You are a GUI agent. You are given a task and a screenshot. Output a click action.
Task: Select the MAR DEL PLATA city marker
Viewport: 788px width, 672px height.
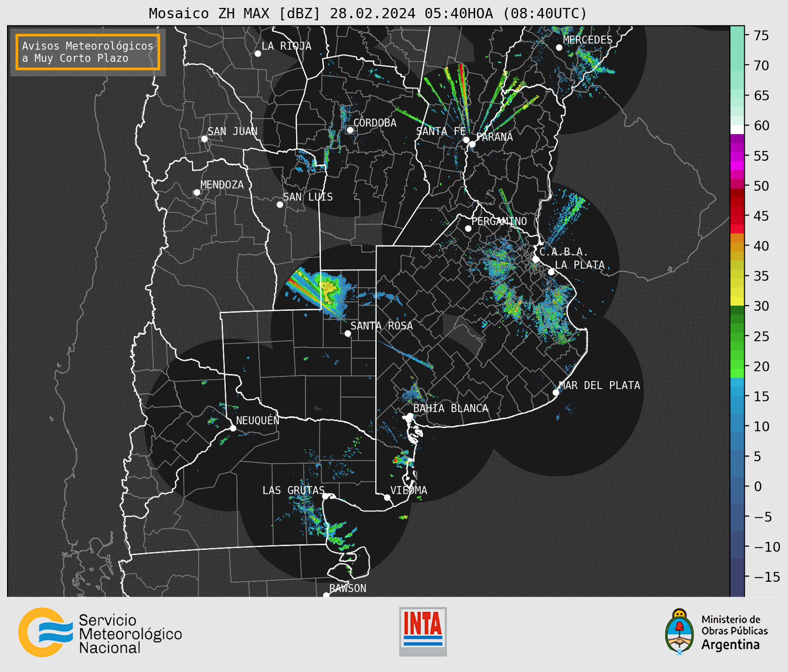pyautogui.click(x=556, y=393)
